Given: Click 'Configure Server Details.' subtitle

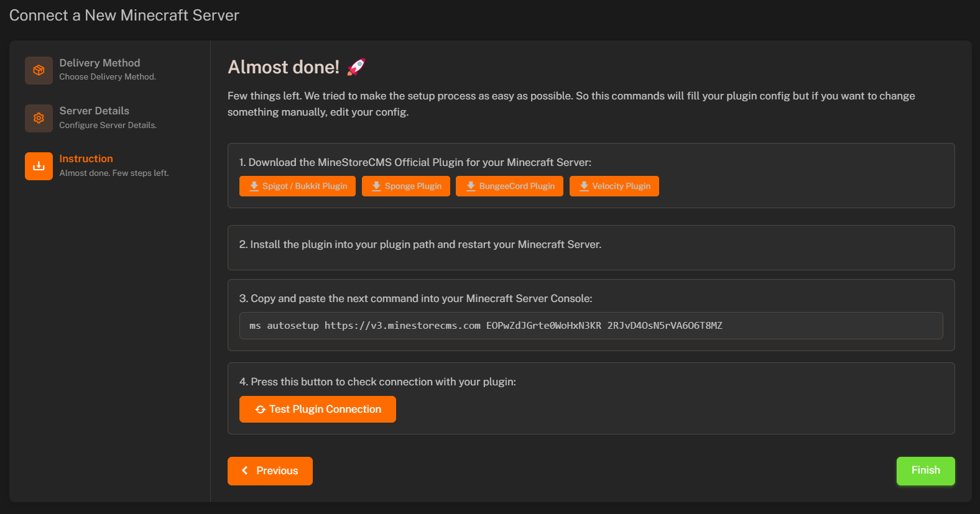Looking at the screenshot, I should point(108,125).
